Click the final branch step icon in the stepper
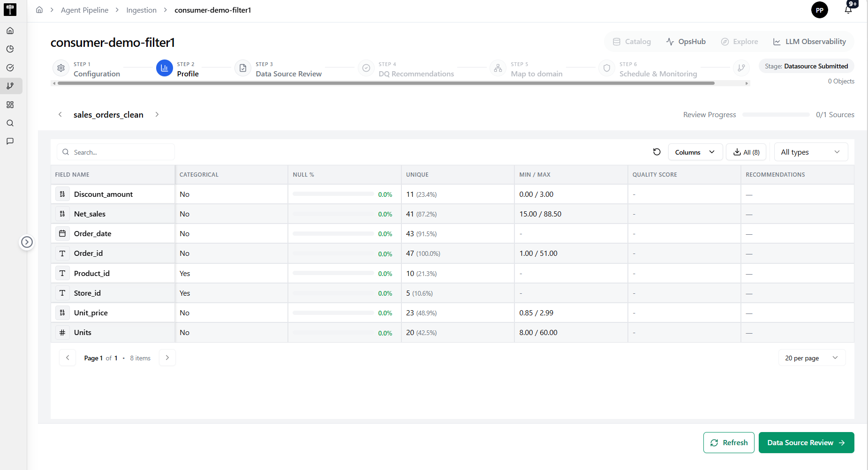Image resolution: width=868 pixels, height=470 pixels. tap(741, 68)
